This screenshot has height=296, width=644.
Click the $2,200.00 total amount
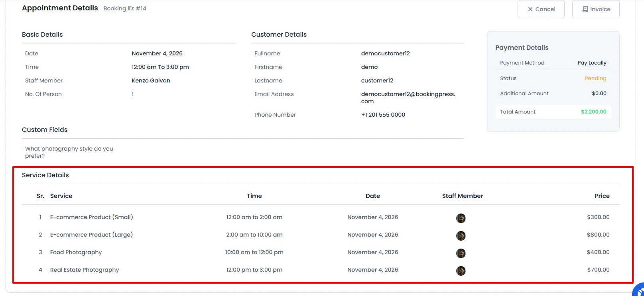click(x=593, y=112)
